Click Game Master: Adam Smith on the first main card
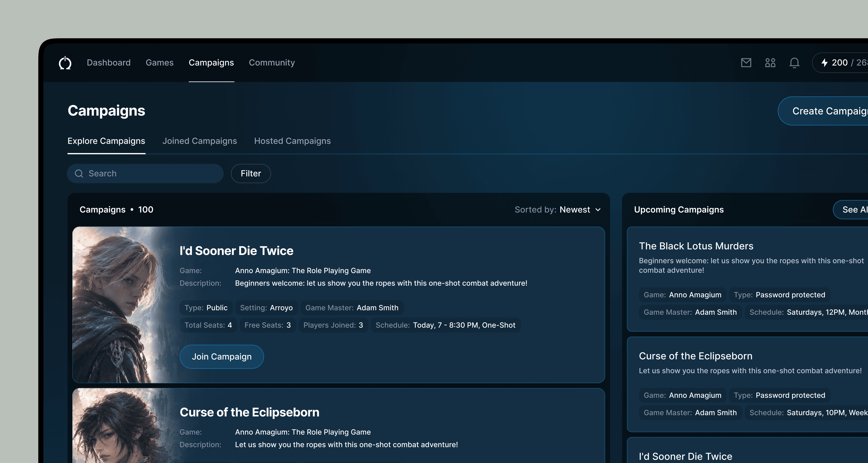 352,308
